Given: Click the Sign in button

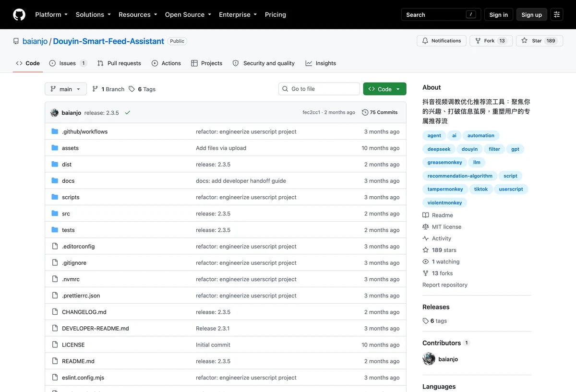Looking at the screenshot, I should coord(499,14).
